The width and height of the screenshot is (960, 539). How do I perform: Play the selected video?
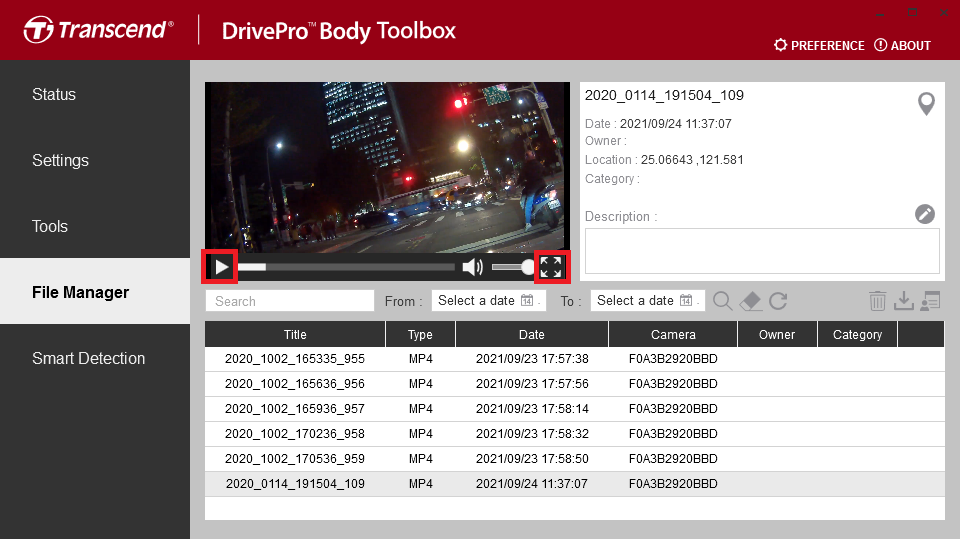(x=221, y=267)
